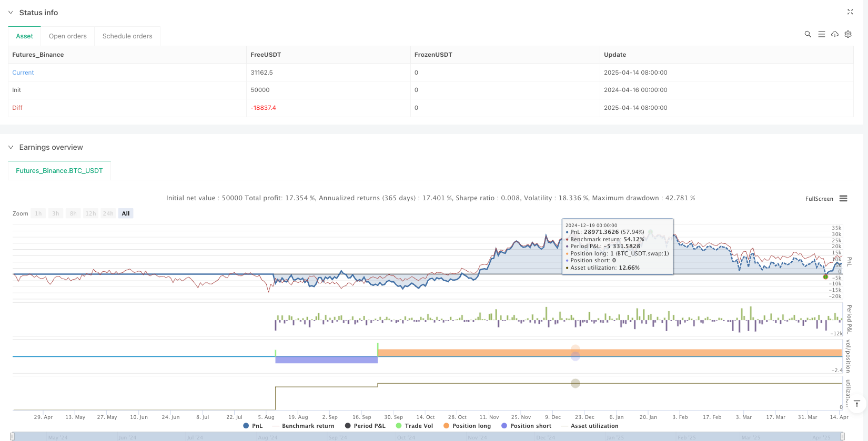868x441 pixels.
Task: Switch to the Open orders tab
Action: pos(67,36)
